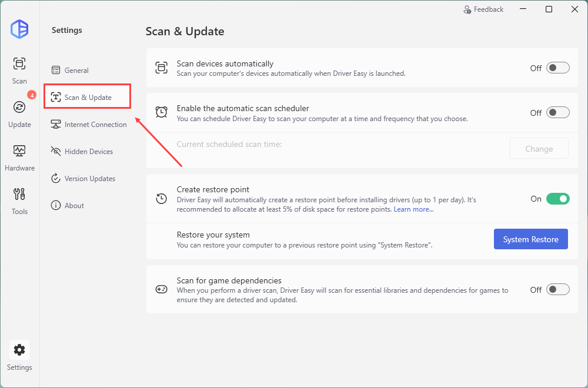588x388 pixels.
Task: Enable Scan for game dependencies toggle
Action: pos(557,289)
